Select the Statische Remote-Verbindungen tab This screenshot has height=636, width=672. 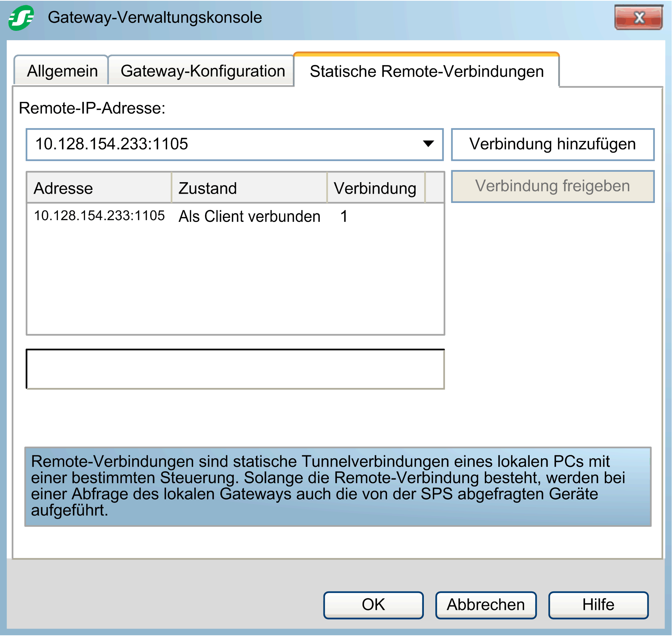coord(426,71)
